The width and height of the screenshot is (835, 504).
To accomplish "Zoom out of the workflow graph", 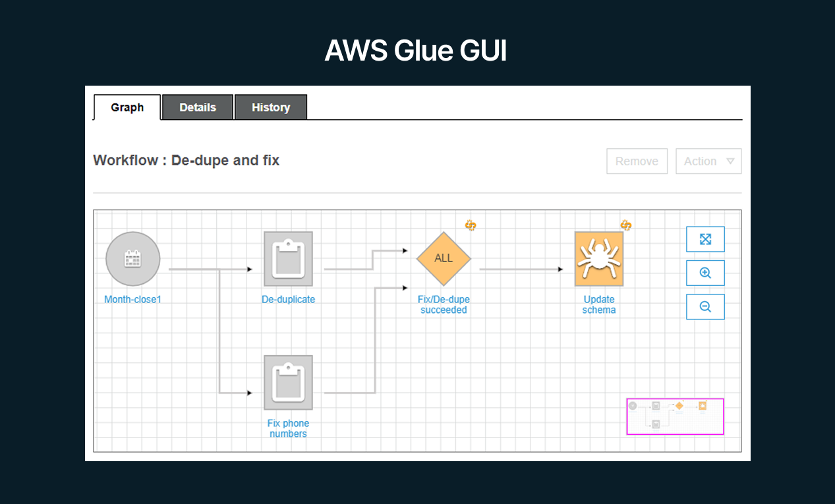I will tap(705, 306).
